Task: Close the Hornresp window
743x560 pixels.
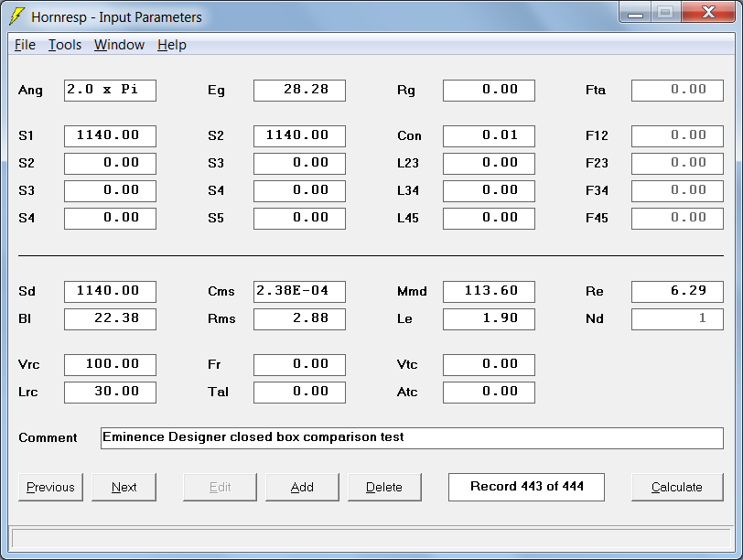Action: [708, 12]
